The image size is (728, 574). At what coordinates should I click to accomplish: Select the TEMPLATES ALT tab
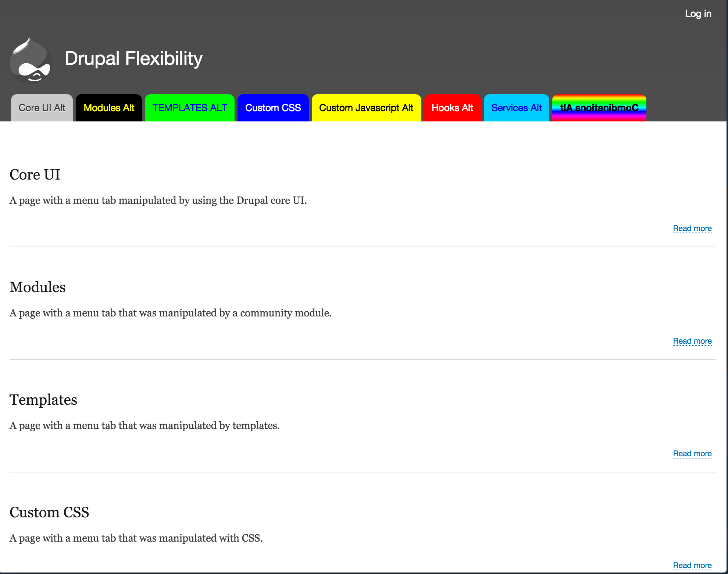point(189,107)
